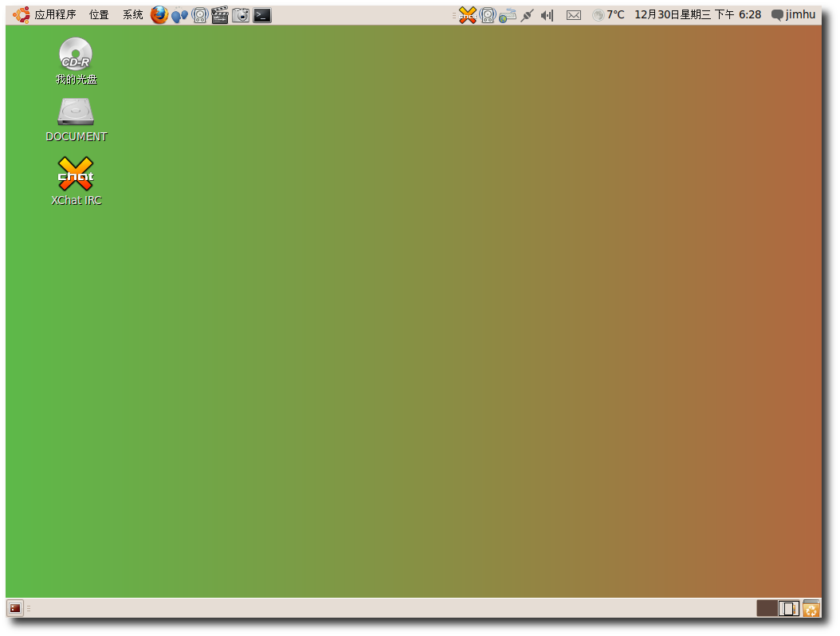The height and width of the screenshot is (636, 840).
Task: Launch the camera screenshot tool
Action: point(241,15)
